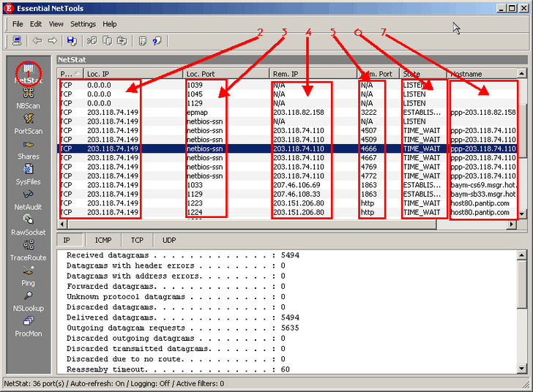Open the Help menu
Image resolution: width=533 pixels, height=392 pixels.
point(110,24)
